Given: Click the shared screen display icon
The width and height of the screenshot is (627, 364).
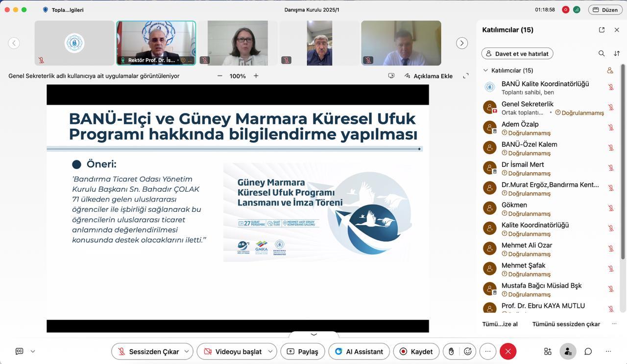Looking at the screenshot, I should (x=391, y=76).
